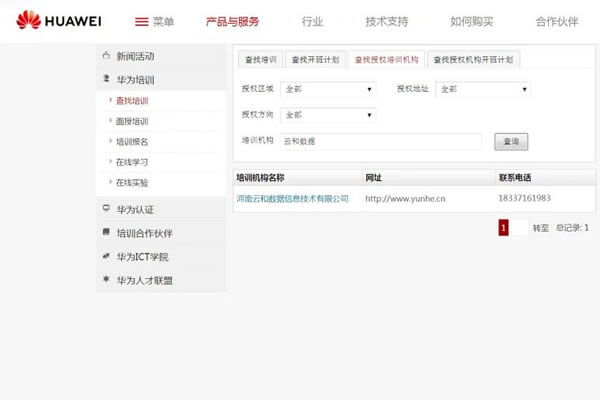Switch to the 查找授权机构开班计划 tab
The image size is (600, 400).
pos(473,59)
